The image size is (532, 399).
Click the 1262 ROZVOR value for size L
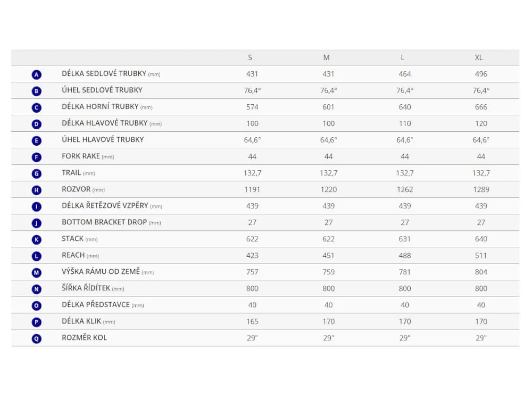click(405, 190)
